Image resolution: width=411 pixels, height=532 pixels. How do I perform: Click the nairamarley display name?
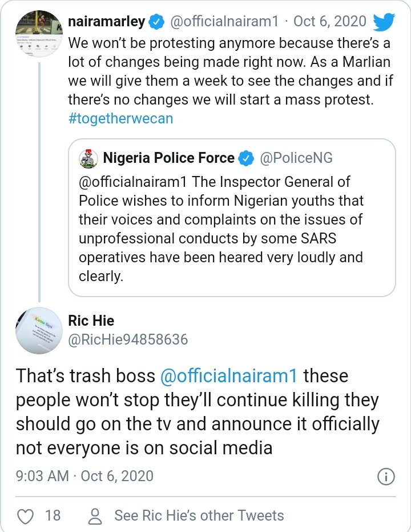point(105,22)
